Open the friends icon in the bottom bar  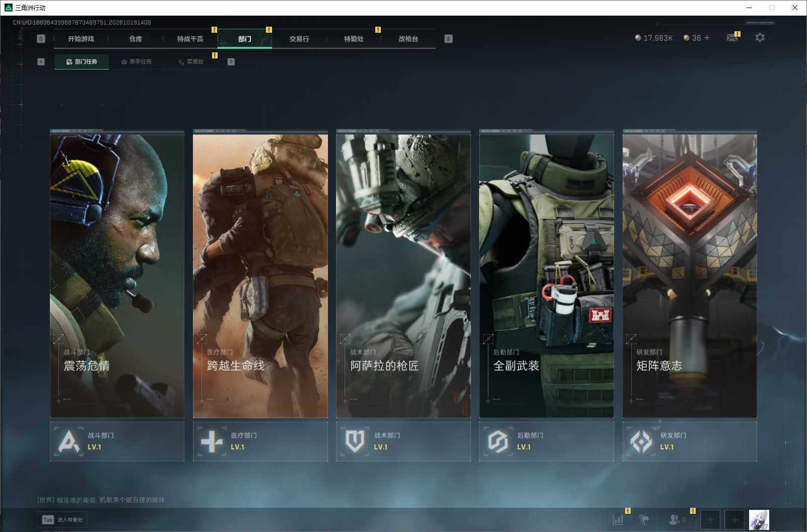click(x=674, y=519)
